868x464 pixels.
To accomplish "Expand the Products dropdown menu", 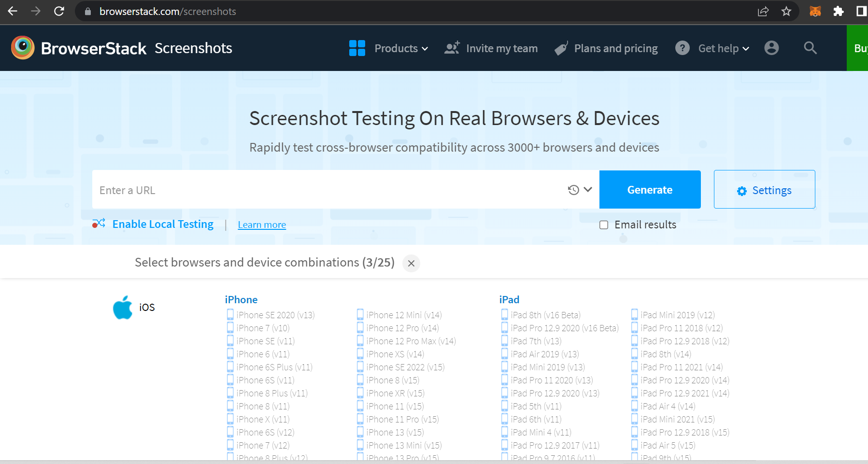I will click(401, 48).
